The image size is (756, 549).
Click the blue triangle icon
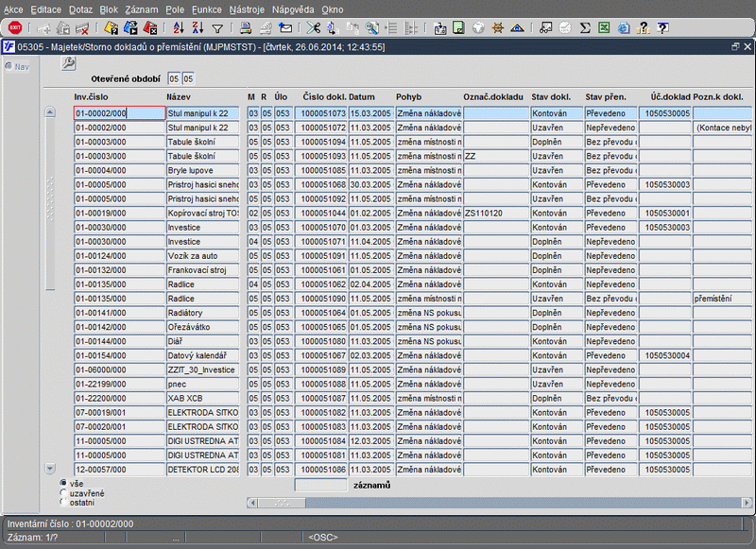pos(517,28)
